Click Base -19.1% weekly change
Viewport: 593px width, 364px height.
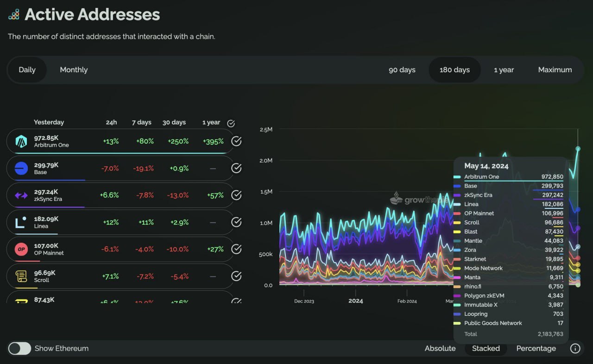[x=144, y=169]
